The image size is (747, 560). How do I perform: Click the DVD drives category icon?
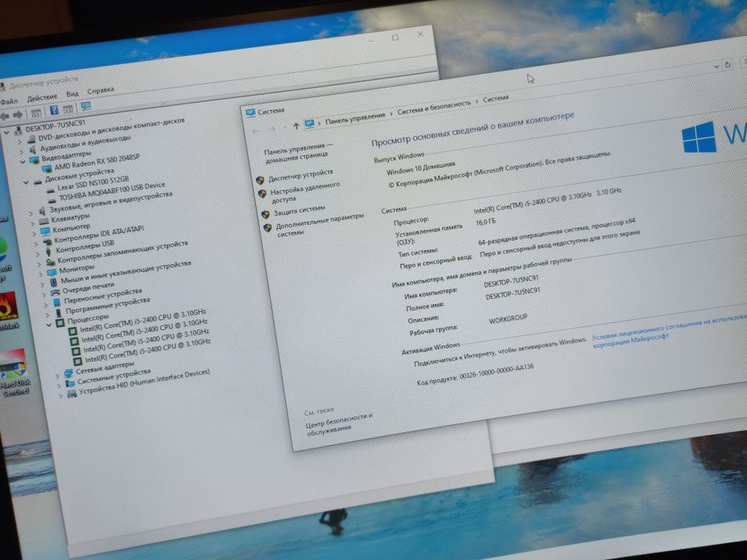tap(31, 138)
